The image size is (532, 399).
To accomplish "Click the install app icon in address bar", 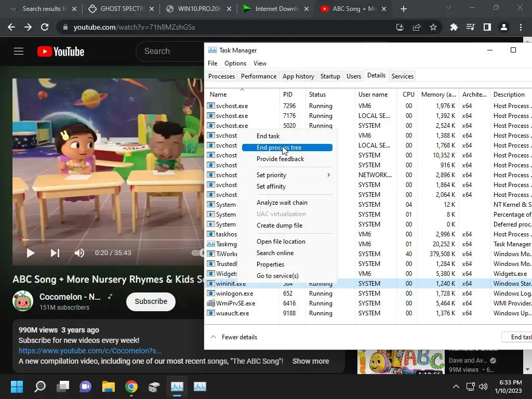I will [x=400, y=27].
